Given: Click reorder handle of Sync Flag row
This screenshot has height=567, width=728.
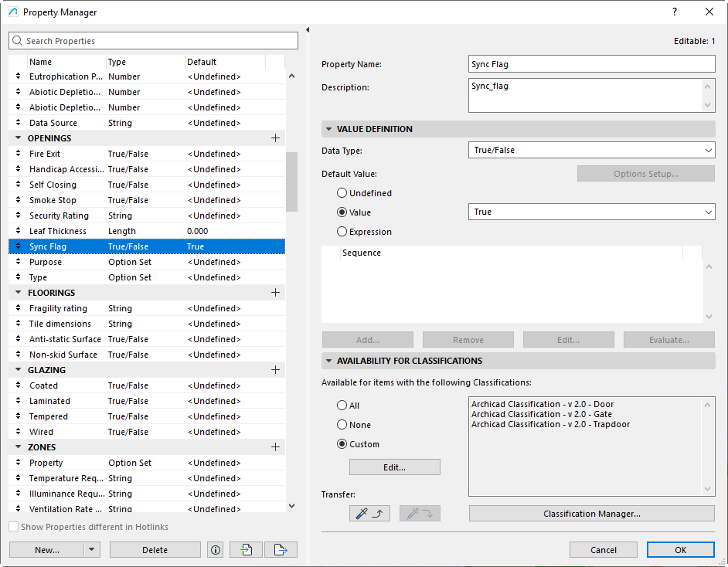Looking at the screenshot, I should point(18,246).
